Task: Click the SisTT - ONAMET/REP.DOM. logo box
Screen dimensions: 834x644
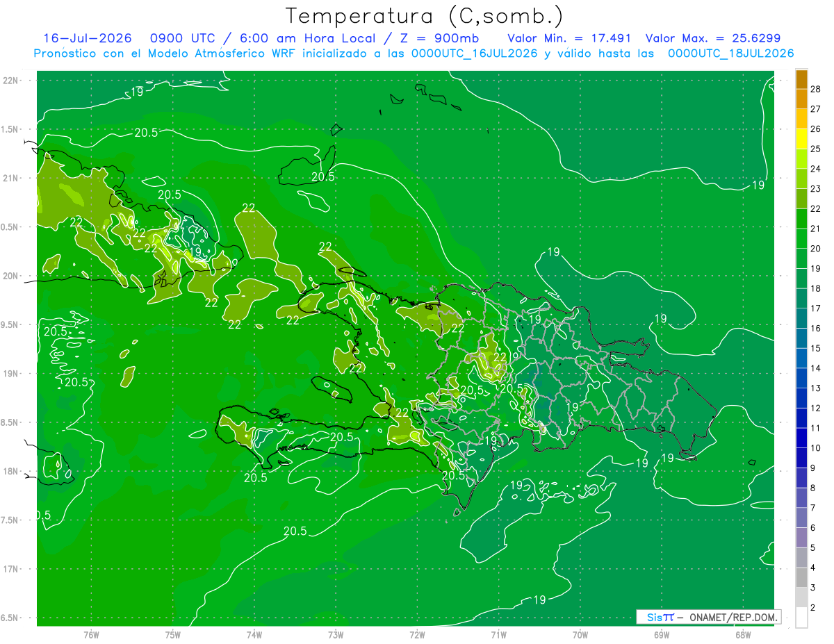Action: coord(709,617)
